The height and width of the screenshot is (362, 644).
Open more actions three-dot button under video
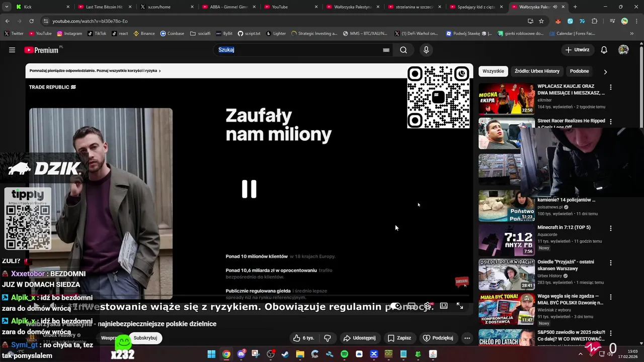coord(467,338)
